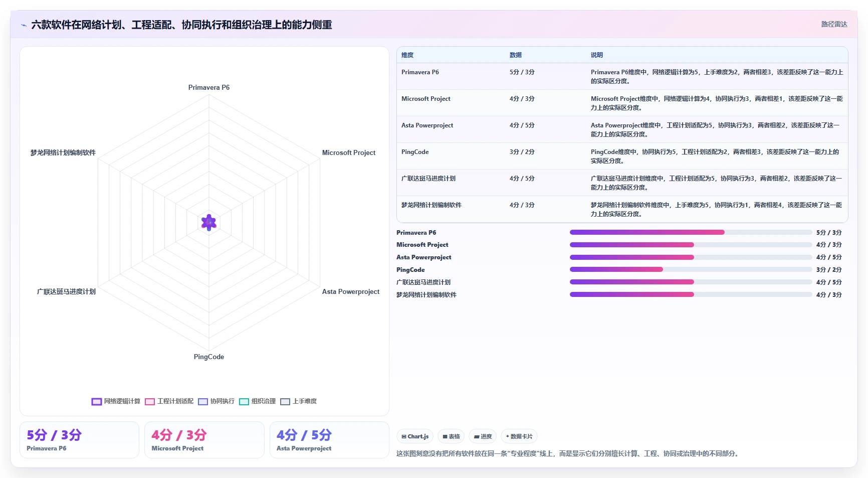Image resolution: width=868 pixels, height=478 pixels.
Task: Click the small header icon before the title
Action: coord(24,25)
